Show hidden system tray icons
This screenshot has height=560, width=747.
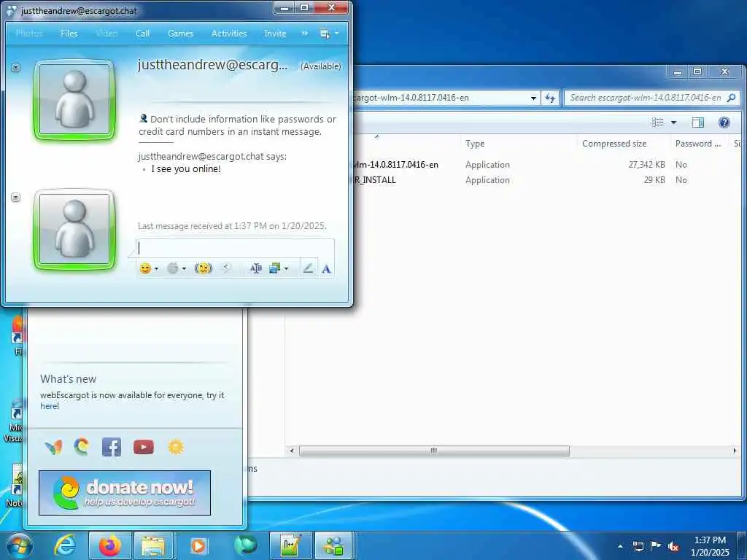point(620,546)
